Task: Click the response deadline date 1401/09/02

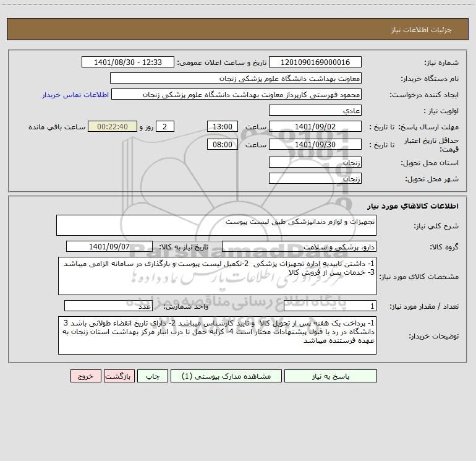Action: 315,126
